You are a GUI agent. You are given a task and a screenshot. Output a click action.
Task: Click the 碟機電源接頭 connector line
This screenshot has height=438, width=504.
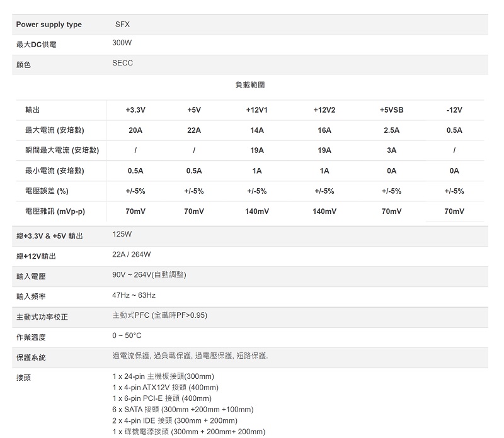point(189,432)
